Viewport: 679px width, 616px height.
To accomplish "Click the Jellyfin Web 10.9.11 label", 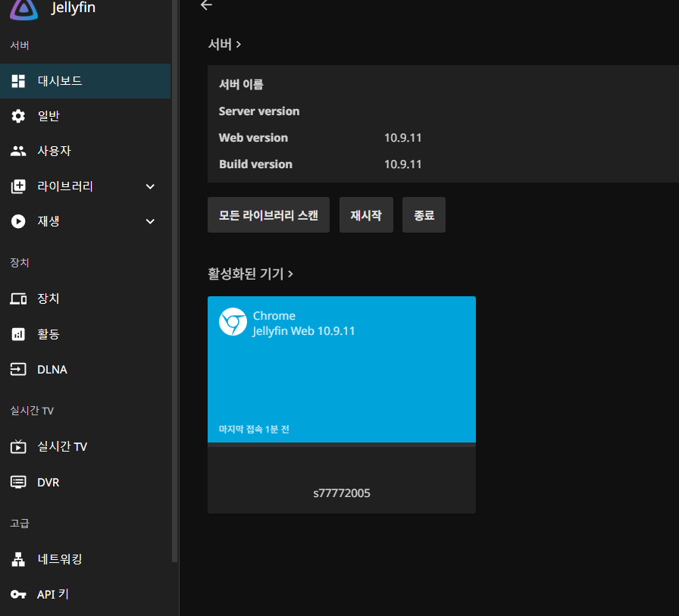I will 304,330.
